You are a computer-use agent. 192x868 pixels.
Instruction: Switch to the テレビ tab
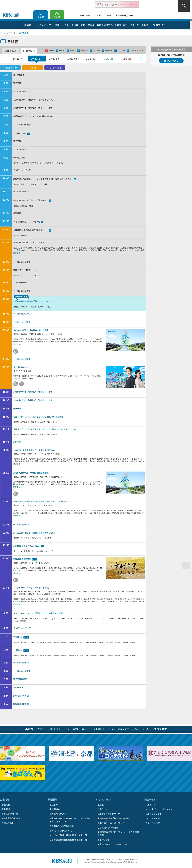[x=41, y=15]
